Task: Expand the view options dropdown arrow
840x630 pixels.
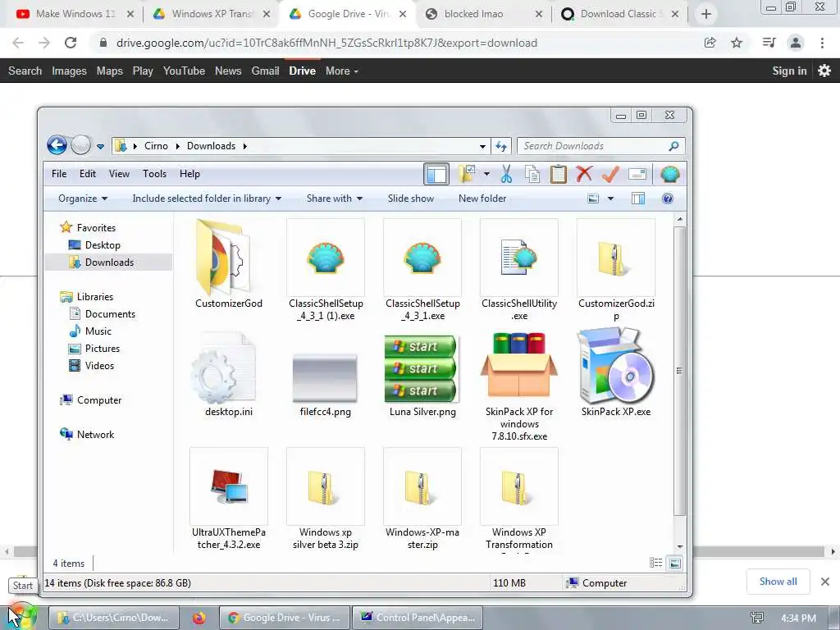Action: click(x=610, y=199)
